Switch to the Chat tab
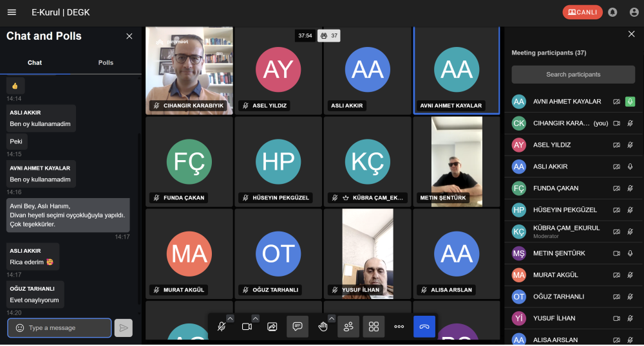 tap(35, 63)
